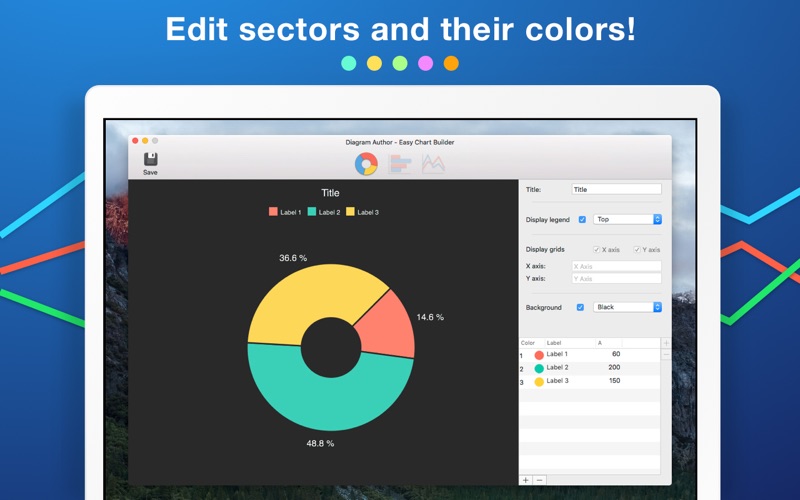Add a column with the header plus icon

[x=666, y=343]
